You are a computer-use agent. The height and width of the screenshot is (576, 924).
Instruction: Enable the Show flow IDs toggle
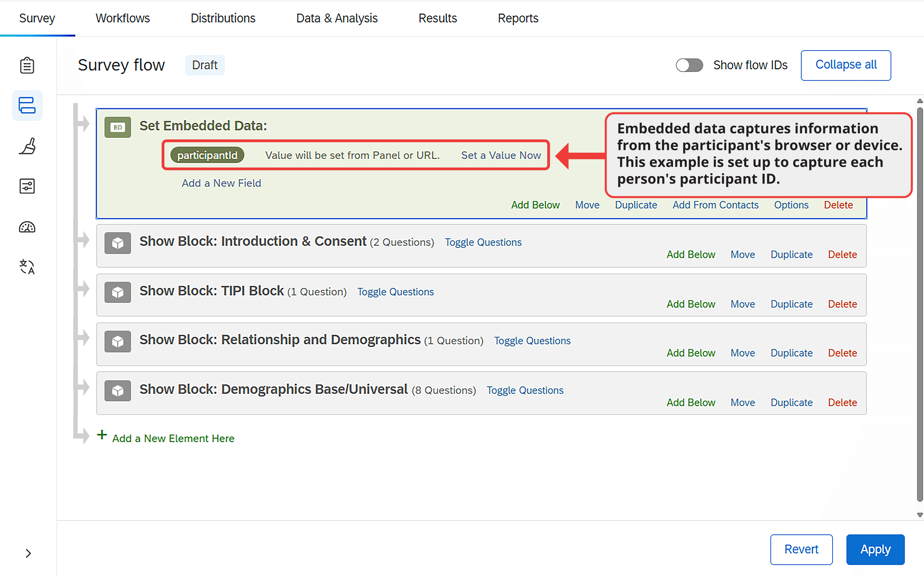point(689,65)
